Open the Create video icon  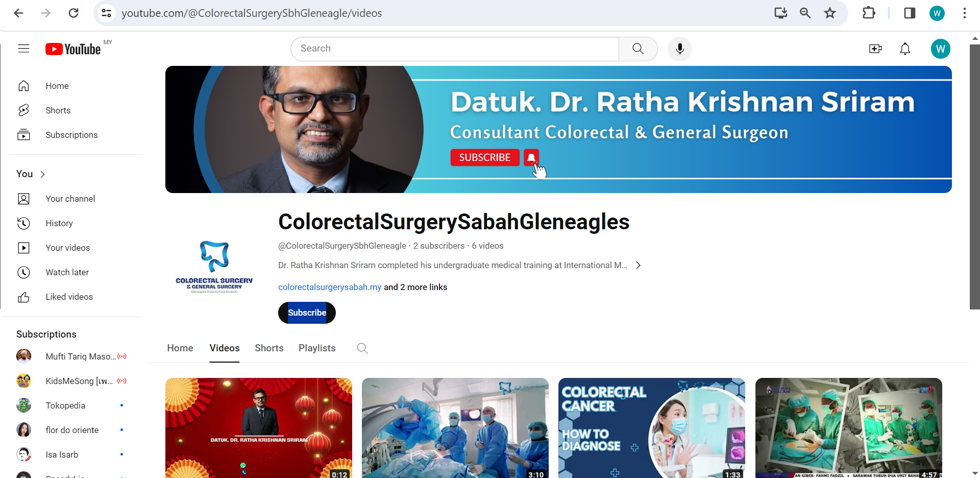pos(875,49)
